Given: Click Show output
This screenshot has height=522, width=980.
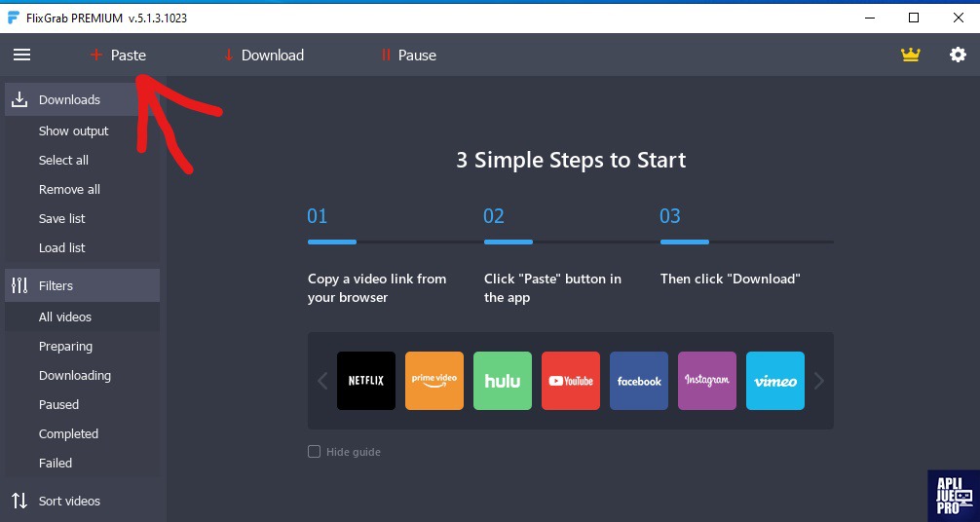Looking at the screenshot, I should click(x=74, y=130).
